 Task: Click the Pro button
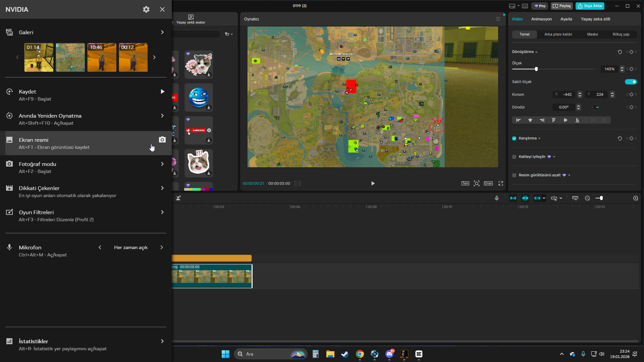click(540, 6)
